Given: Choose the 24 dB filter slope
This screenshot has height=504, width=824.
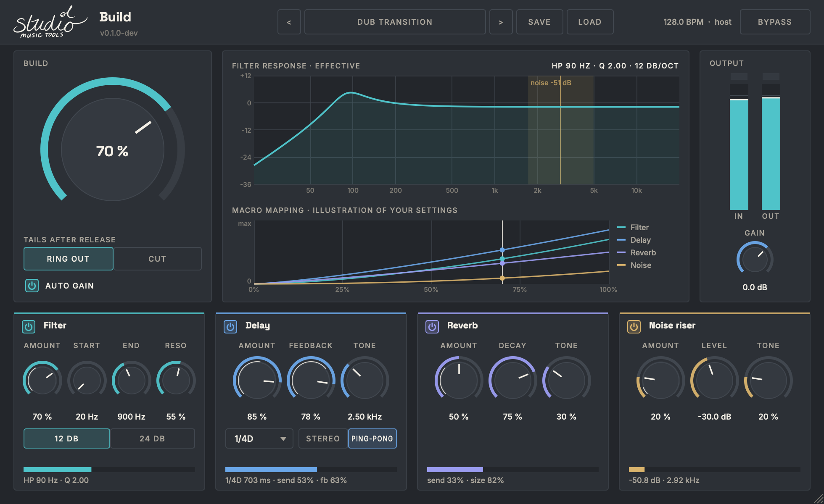Looking at the screenshot, I should [x=152, y=438].
